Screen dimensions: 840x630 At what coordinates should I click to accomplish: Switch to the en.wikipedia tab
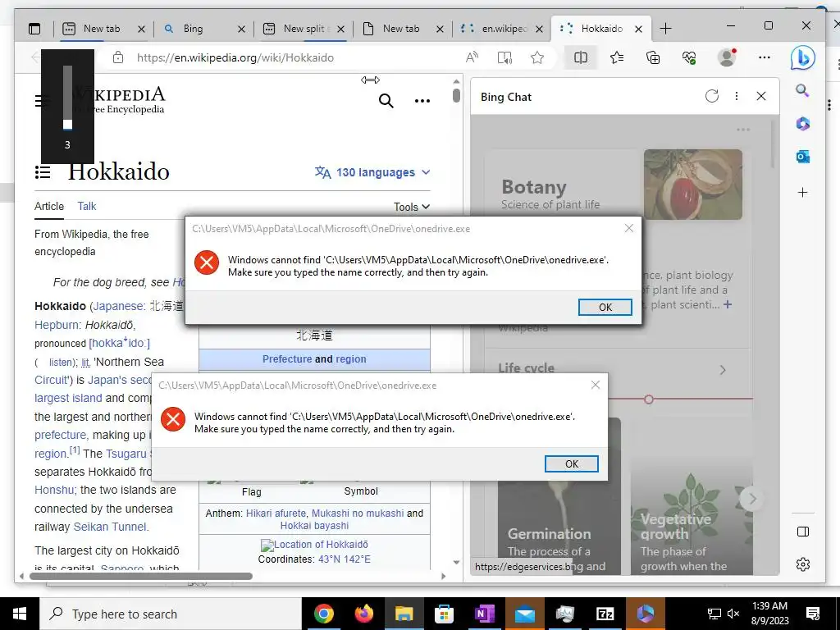503,29
